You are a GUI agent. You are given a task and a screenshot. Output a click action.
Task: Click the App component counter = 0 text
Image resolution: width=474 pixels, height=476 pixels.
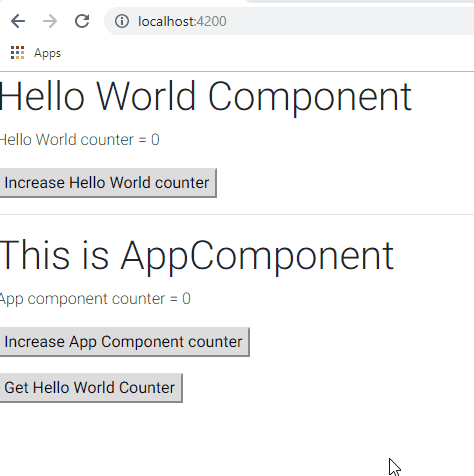95,299
